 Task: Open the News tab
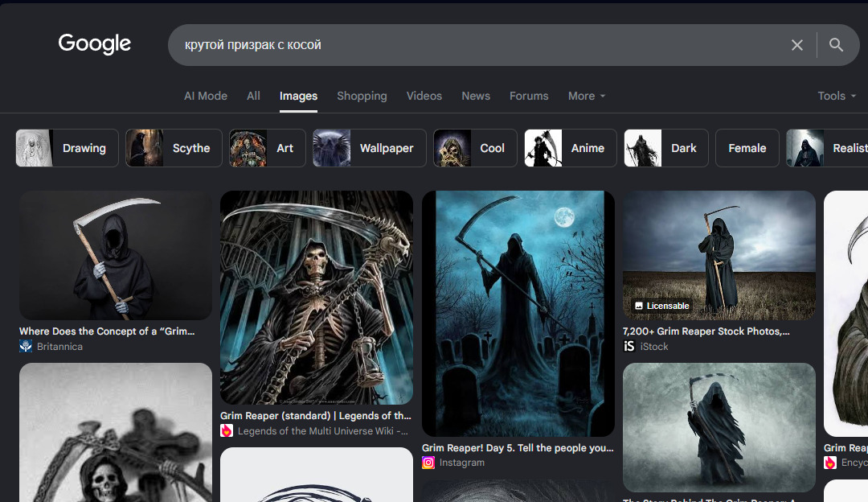point(476,96)
